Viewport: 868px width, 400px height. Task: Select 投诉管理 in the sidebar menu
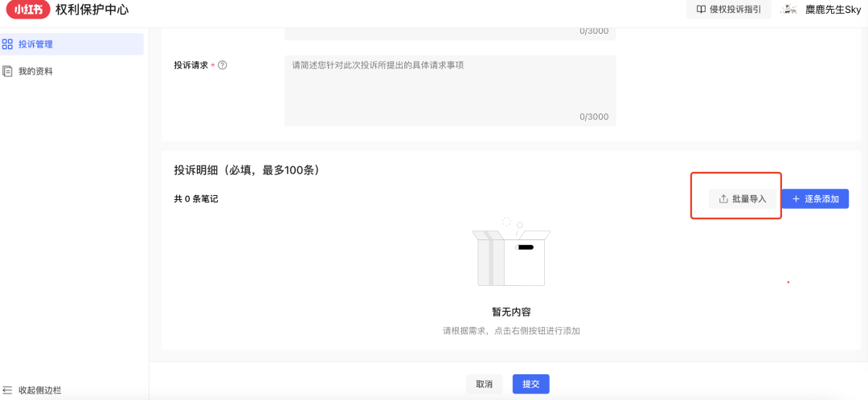(36, 44)
